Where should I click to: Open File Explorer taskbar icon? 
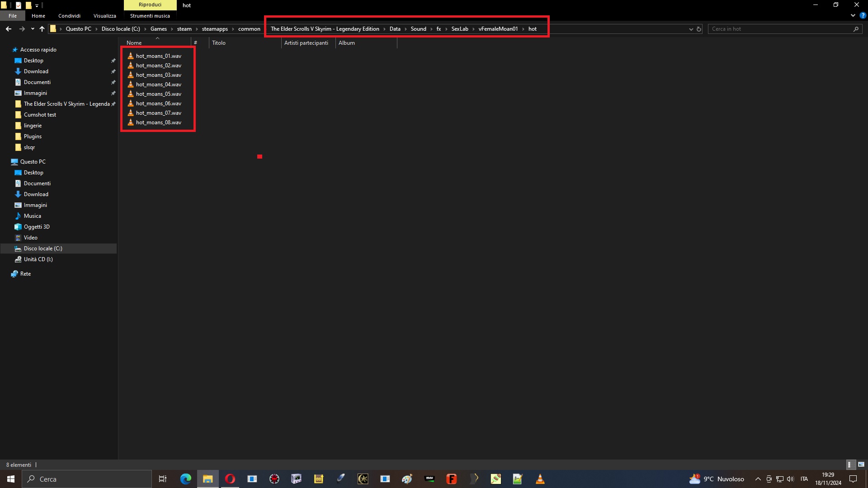click(208, 479)
